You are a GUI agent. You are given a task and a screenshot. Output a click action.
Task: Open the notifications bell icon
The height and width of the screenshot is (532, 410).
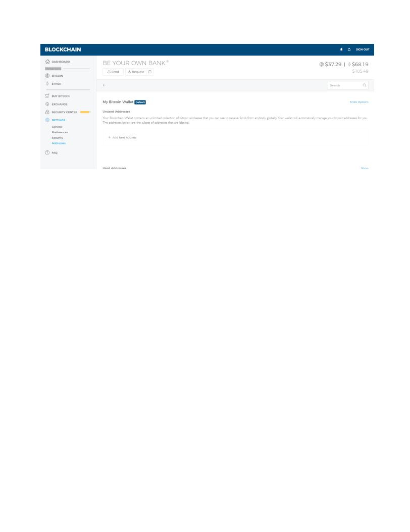(x=341, y=49)
